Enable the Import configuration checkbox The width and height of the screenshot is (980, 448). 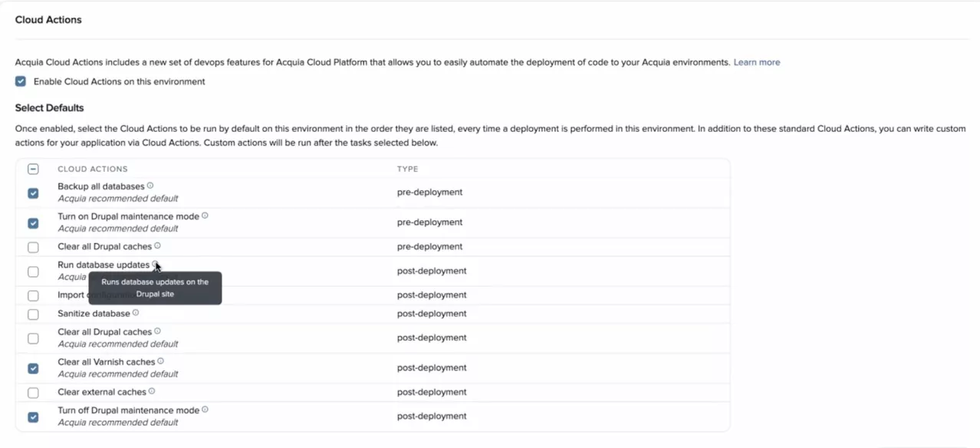point(33,295)
